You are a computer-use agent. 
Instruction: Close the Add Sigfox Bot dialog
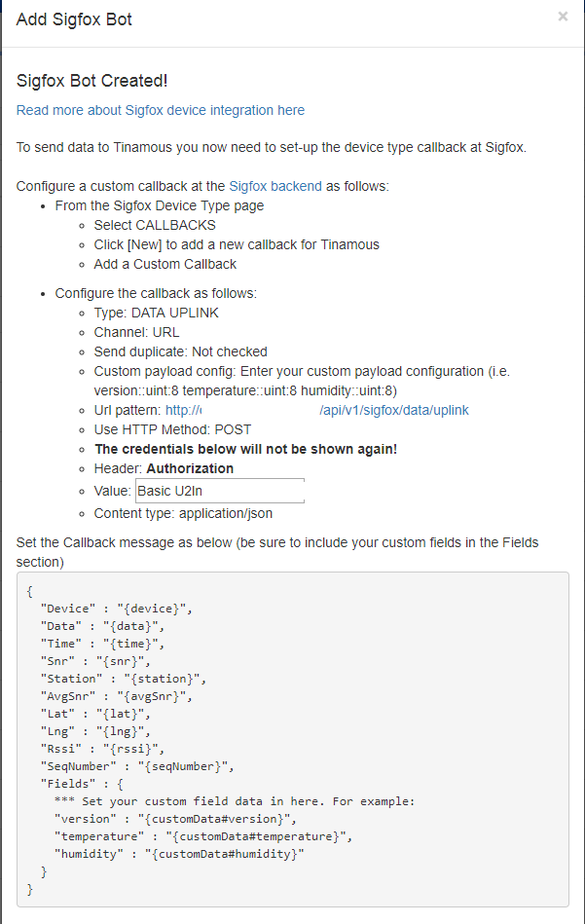[562, 17]
